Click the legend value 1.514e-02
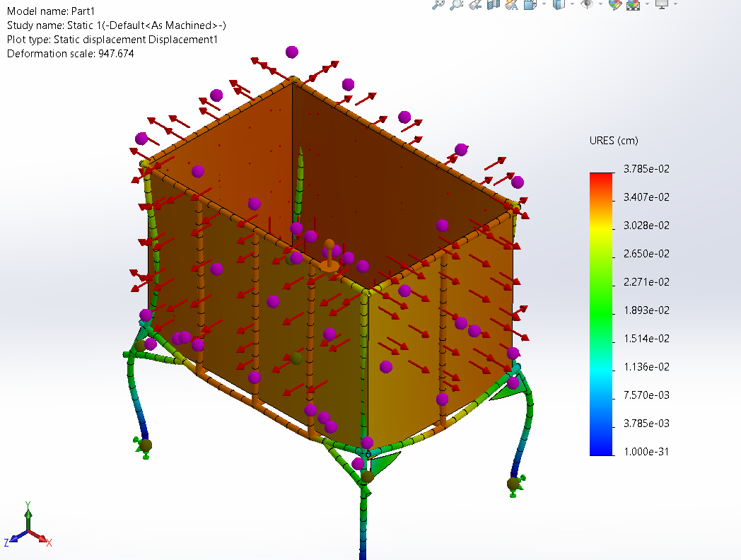Screen dimensions: 741x560 tap(646, 339)
